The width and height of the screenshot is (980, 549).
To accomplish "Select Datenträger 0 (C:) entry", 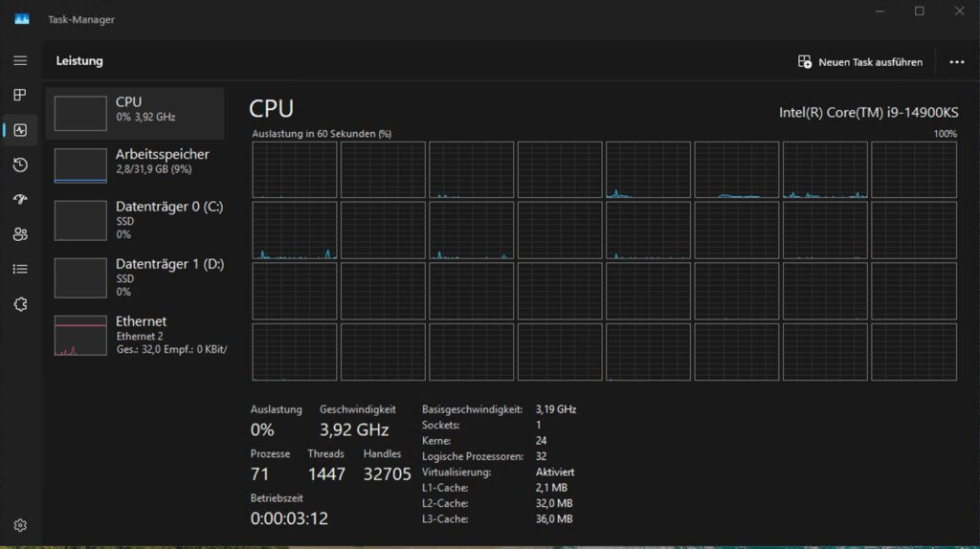I will (x=135, y=221).
